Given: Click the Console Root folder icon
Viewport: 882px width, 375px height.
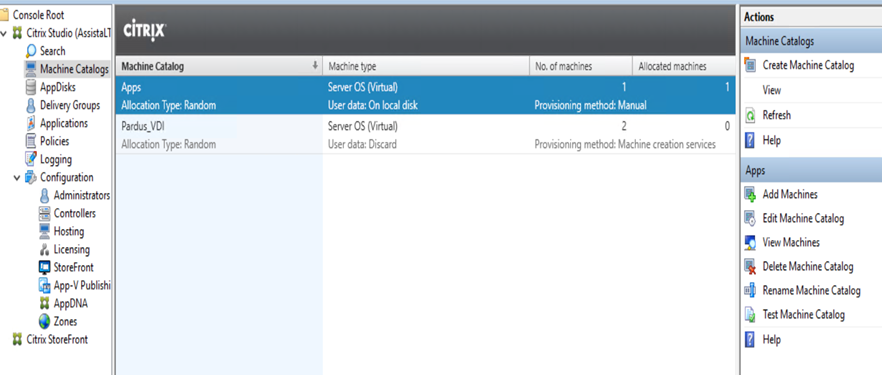Looking at the screenshot, I should 4,15.
